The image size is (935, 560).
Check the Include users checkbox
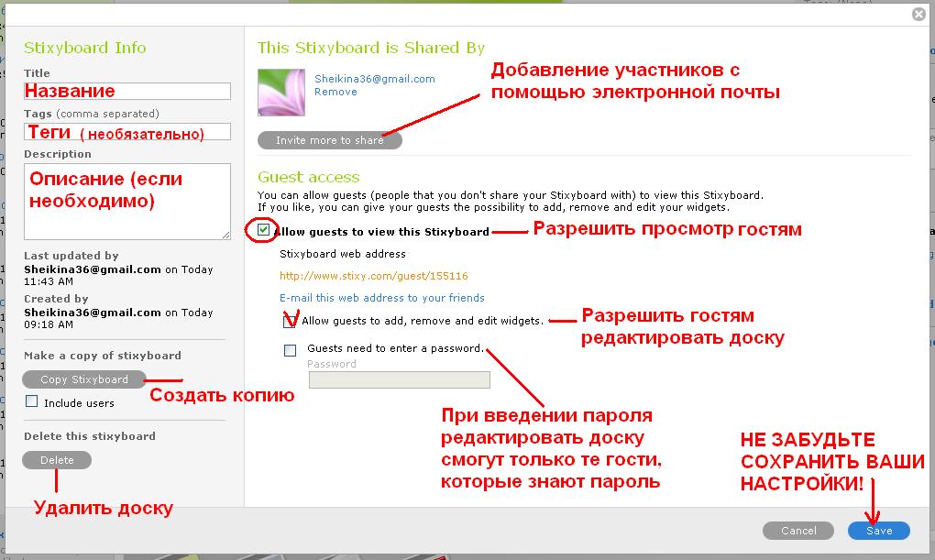pyautogui.click(x=31, y=401)
